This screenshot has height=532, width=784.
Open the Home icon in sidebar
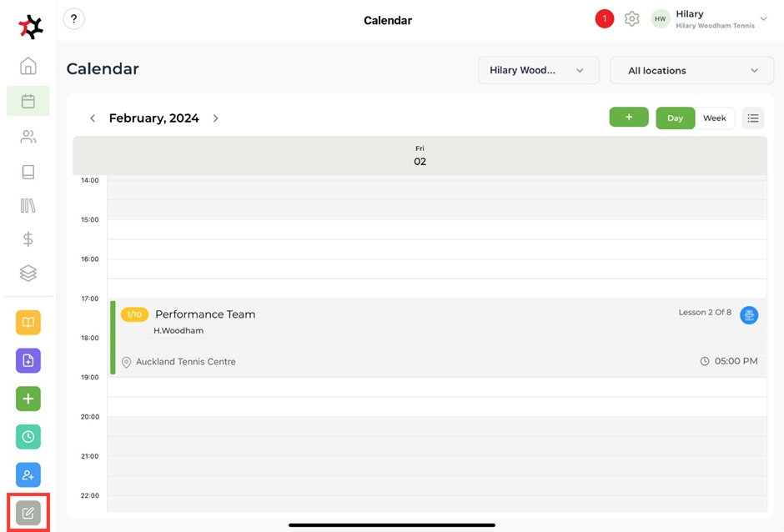tap(28, 66)
